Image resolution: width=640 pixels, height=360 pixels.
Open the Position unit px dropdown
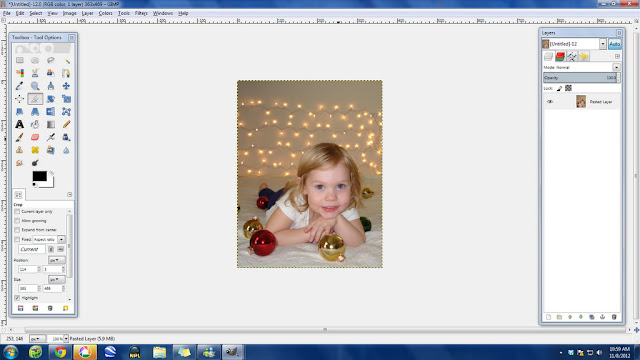tap(56, 260)
